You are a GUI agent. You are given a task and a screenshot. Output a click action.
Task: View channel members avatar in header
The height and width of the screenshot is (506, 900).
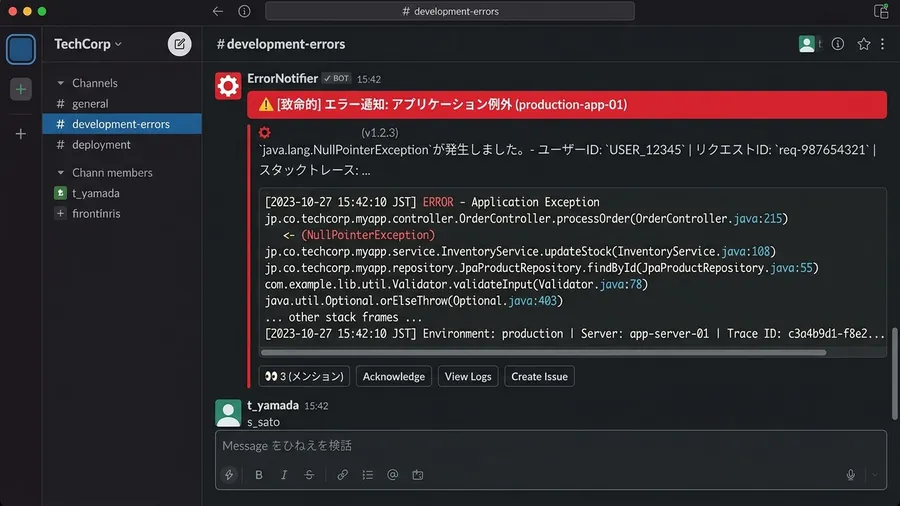806,44
